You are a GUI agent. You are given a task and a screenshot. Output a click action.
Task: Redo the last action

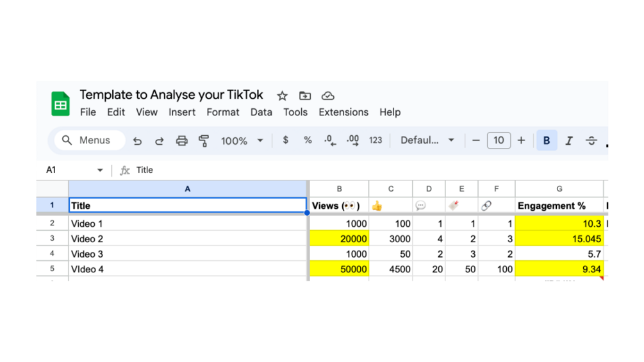pyautogui.click(x=160, y=141)
